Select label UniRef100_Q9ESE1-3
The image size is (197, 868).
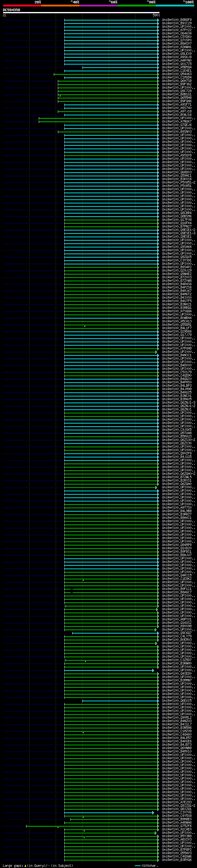[179, 233]
